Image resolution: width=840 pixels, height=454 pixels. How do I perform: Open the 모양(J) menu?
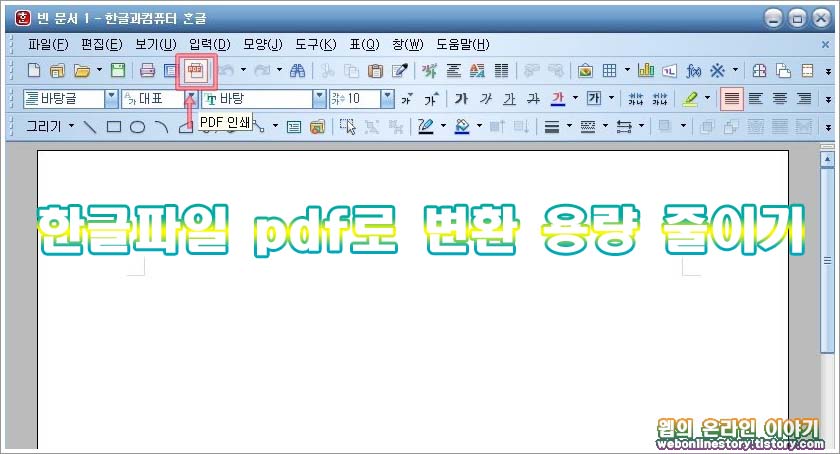pos(262,44)
